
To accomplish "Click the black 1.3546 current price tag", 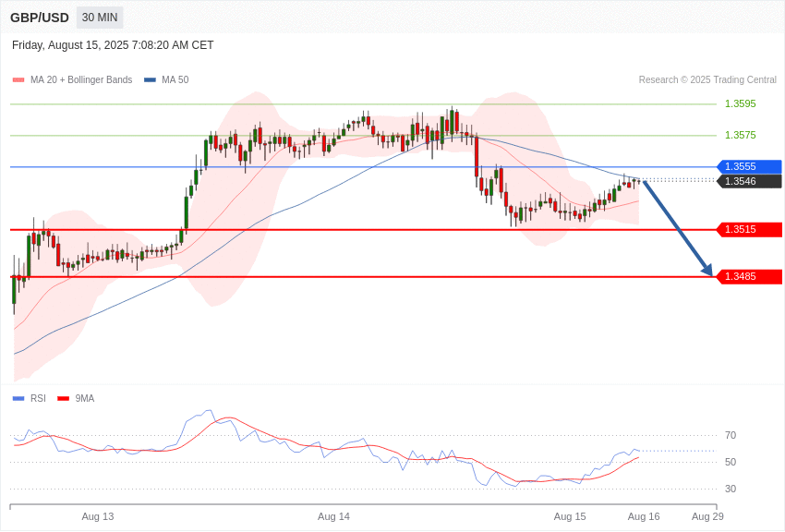I will point(749,181).
